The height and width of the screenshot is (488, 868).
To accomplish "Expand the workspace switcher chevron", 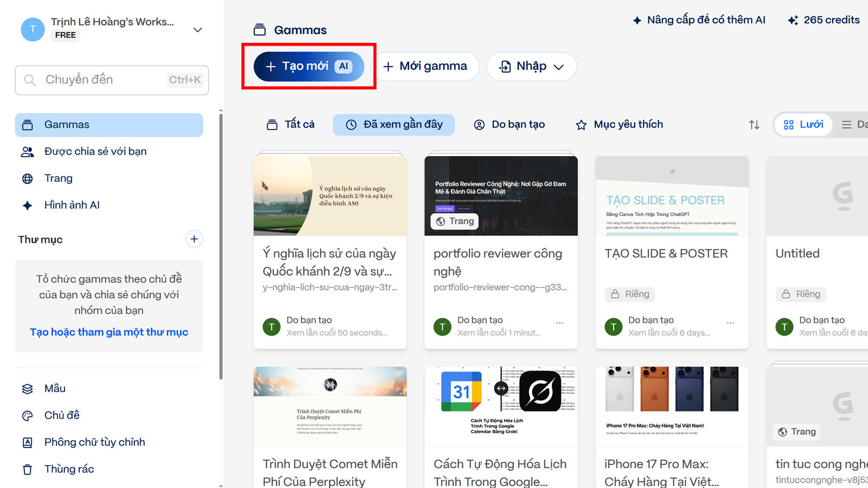I will pos(197,30).
